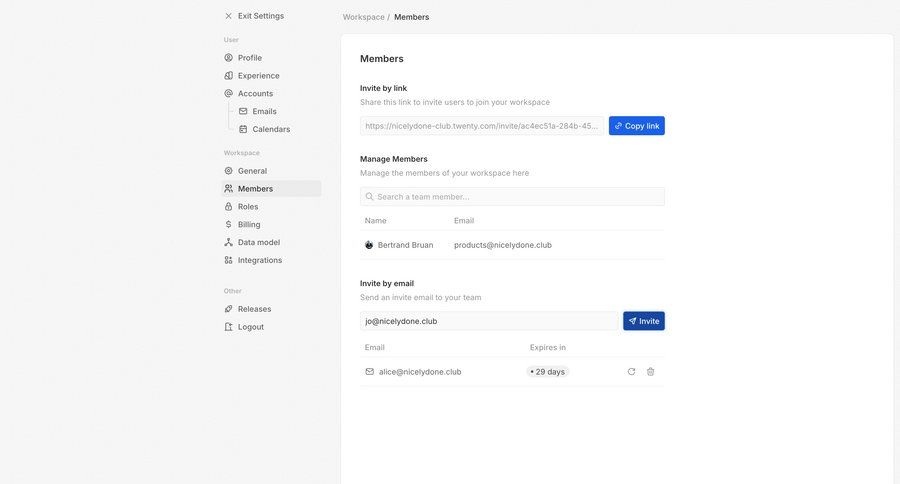Click the products@nicelydone.club email

click(503, 245)
